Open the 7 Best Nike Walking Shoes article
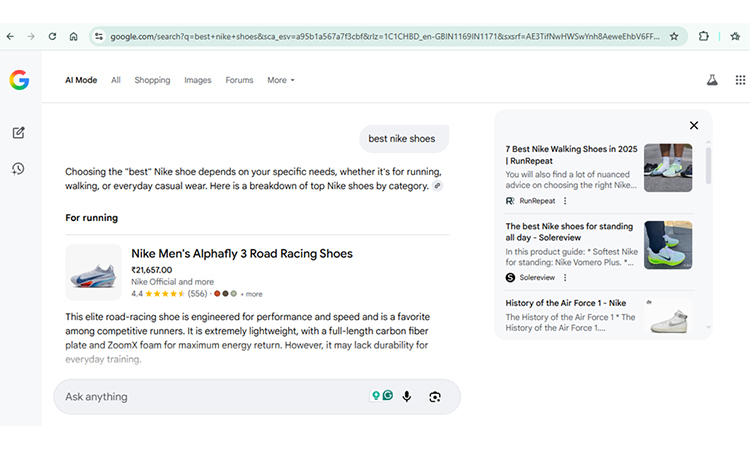This screenshot has height=450, width=750. 571,154
